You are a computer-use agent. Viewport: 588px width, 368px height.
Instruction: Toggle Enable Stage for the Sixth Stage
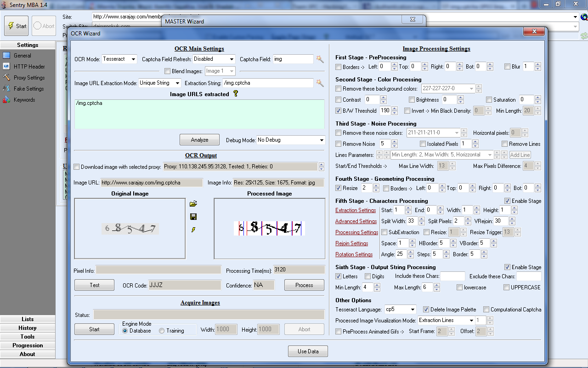point(507,267)
